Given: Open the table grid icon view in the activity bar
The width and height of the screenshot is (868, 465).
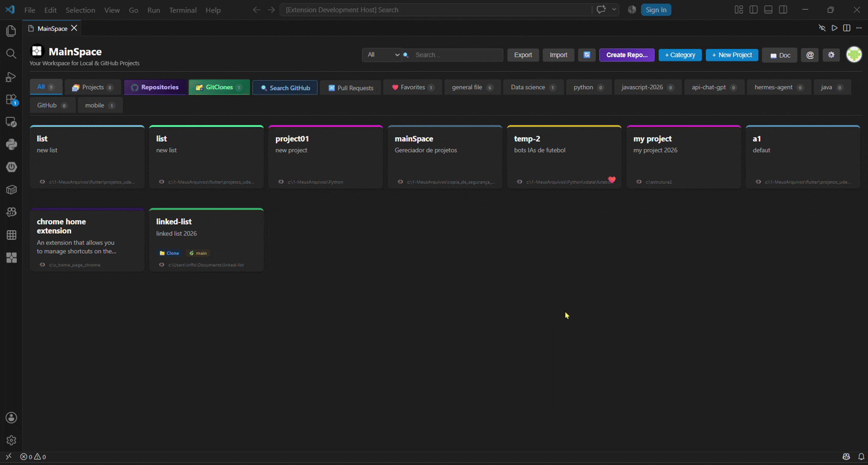Looking at the screenshot, I should (11, 235).
